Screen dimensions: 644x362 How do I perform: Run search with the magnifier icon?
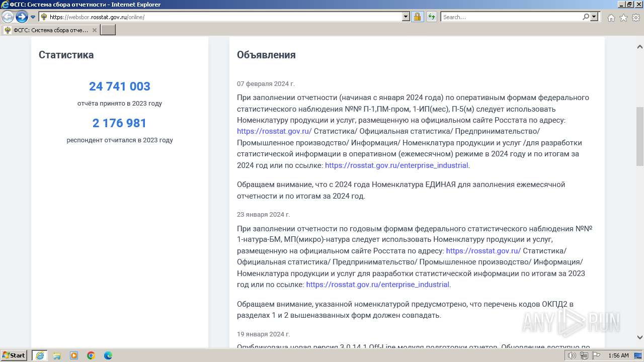pyautogui.click(x=586, y=17)
